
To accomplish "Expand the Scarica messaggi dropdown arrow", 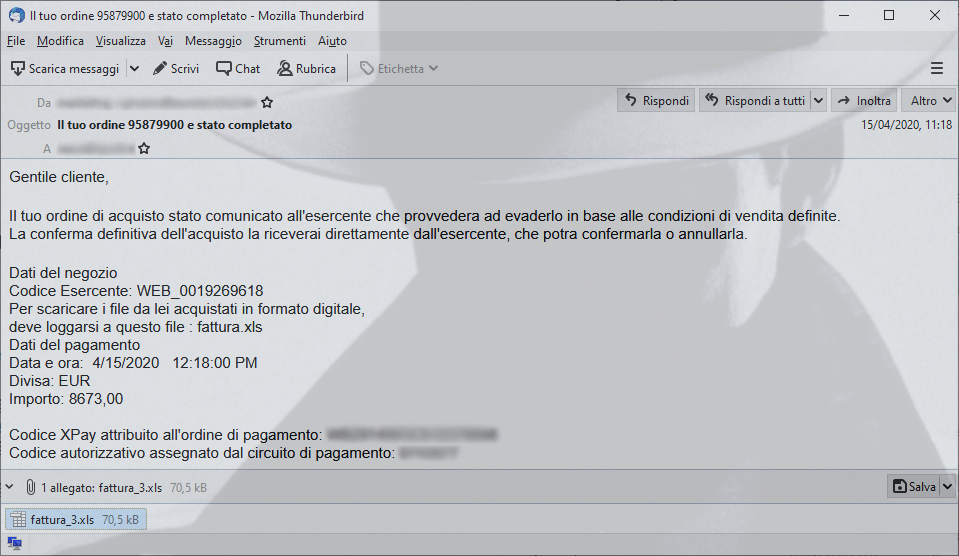I will [135, 69].
